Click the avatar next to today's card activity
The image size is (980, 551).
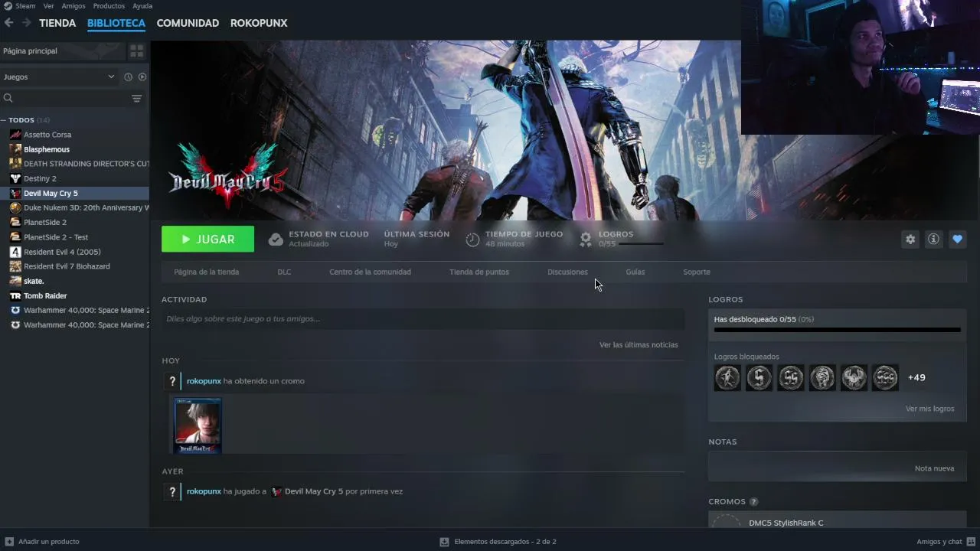tap(172, 381)
